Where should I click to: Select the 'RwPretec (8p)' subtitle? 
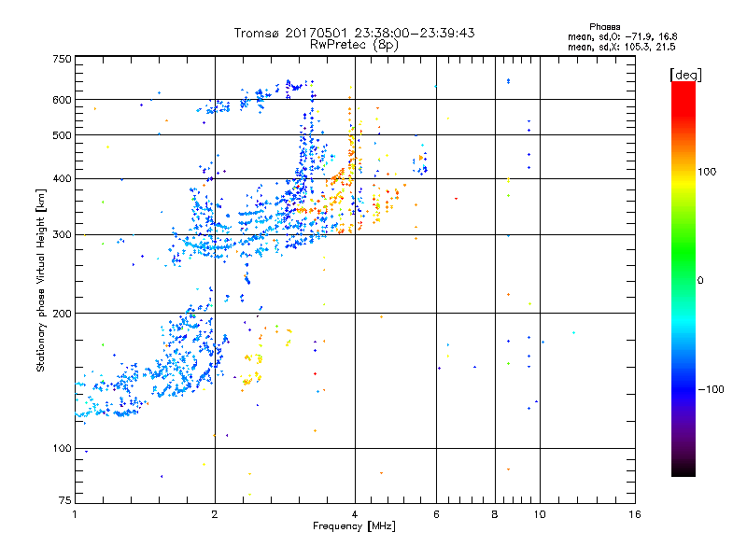(354, 45)
